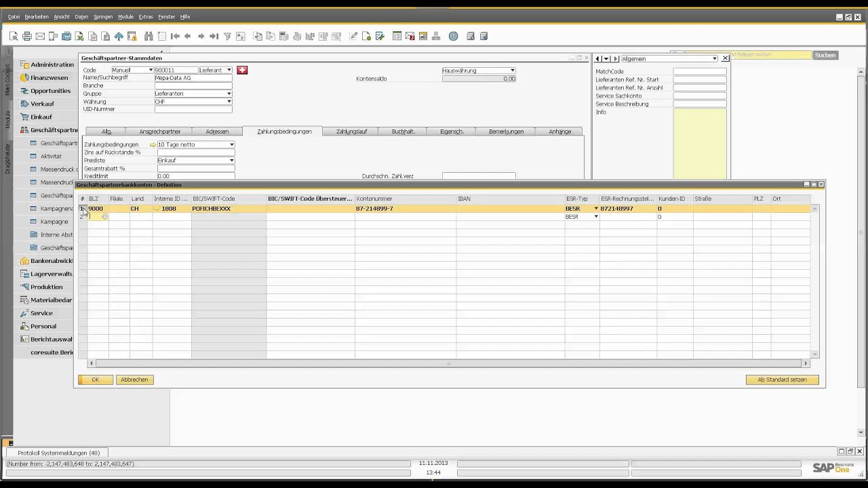The height and width of the screenshot is (488, 868).
Task: Open the 10 Tage netto dropdown
Action: point(231,144)
